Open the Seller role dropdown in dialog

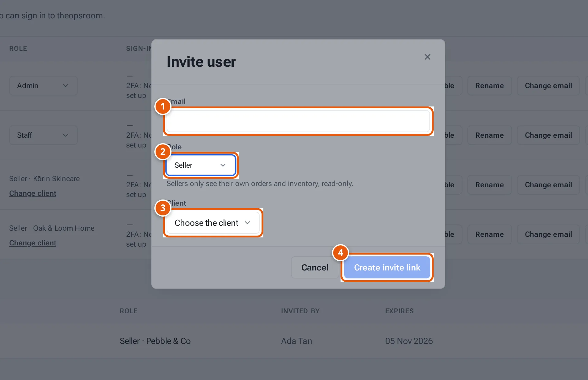pos(201,165)
